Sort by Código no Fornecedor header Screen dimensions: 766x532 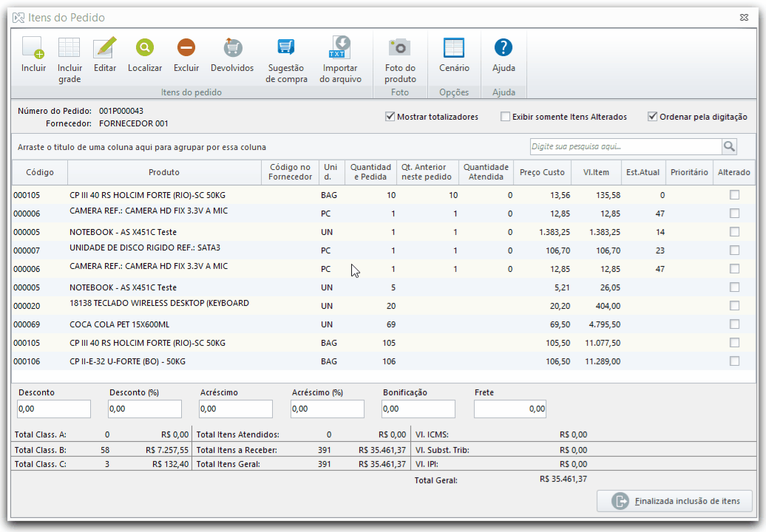pyautogui.click(x=290, y=172)
